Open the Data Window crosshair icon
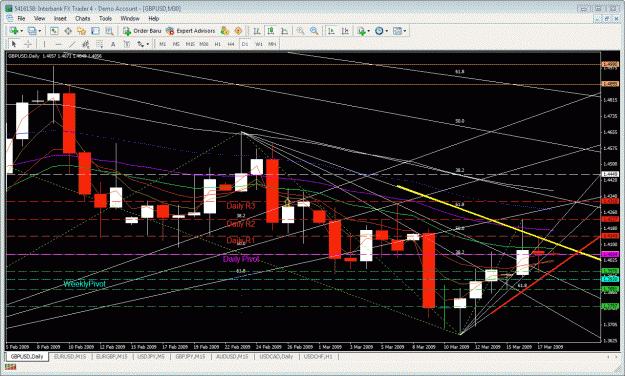Image resolution: width=625 pixels, height=376 pixels. click(x=68, y=31)
